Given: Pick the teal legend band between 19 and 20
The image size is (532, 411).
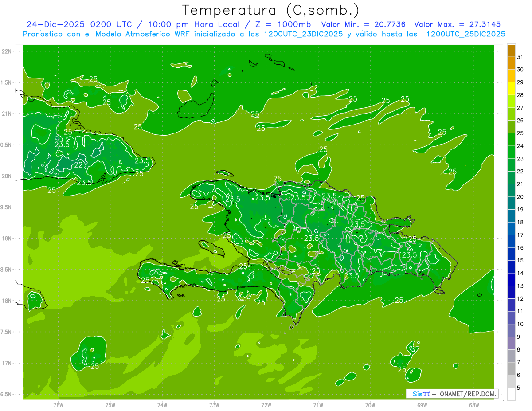Looking at the screenshot, I should coord(511,203).
